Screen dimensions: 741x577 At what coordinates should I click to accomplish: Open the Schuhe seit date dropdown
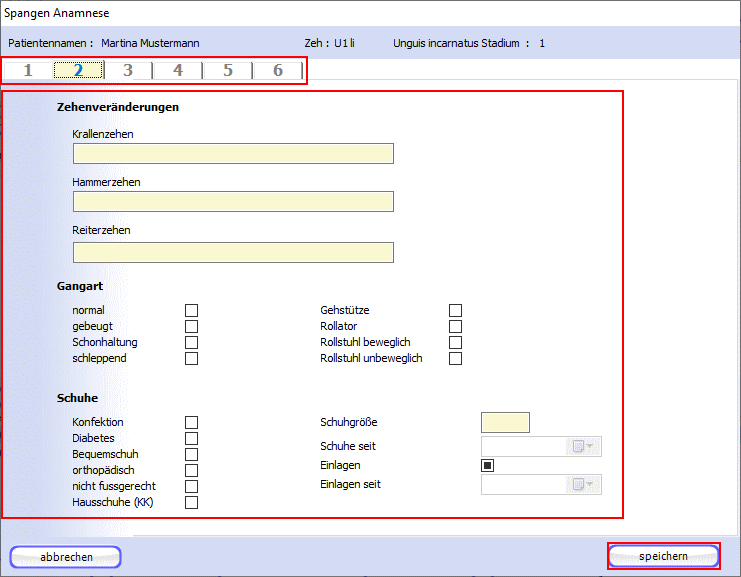click(x=583, y=447)
